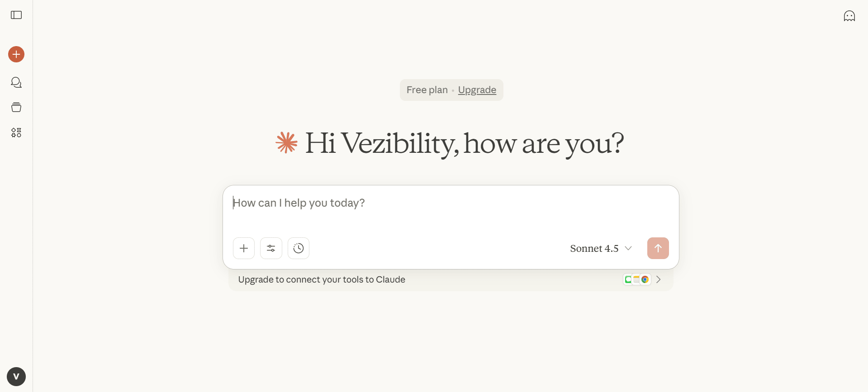The height and width of the screenshot is (392, 868).
Task: Open the search and tools settings icon
Action: point(271,248)
